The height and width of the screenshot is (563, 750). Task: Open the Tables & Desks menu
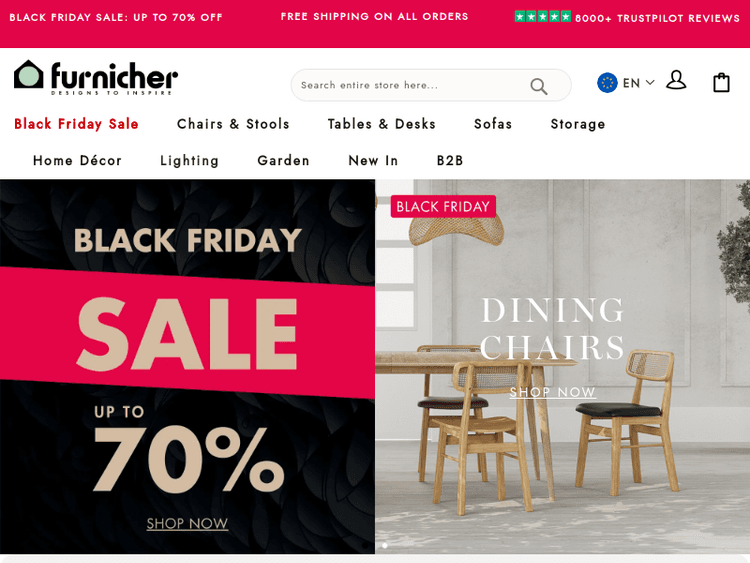tap(382, 124)
